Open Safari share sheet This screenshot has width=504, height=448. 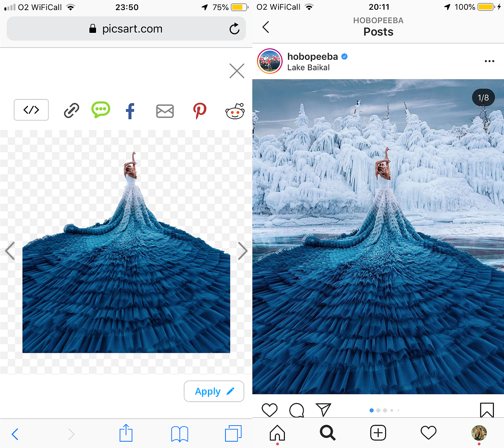tap(126, 433)
